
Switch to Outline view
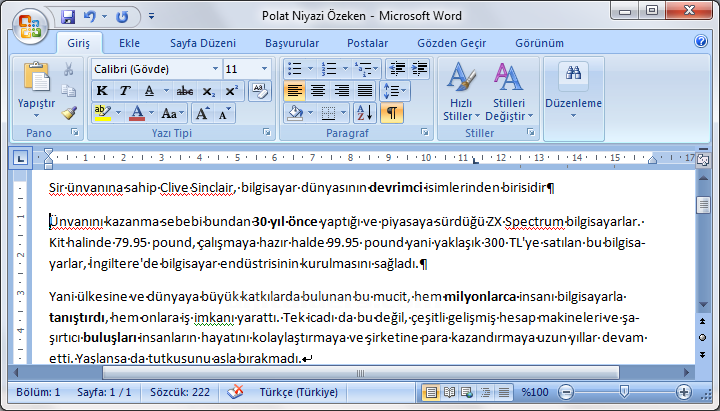pyautogui.click(x=485, y=392)
